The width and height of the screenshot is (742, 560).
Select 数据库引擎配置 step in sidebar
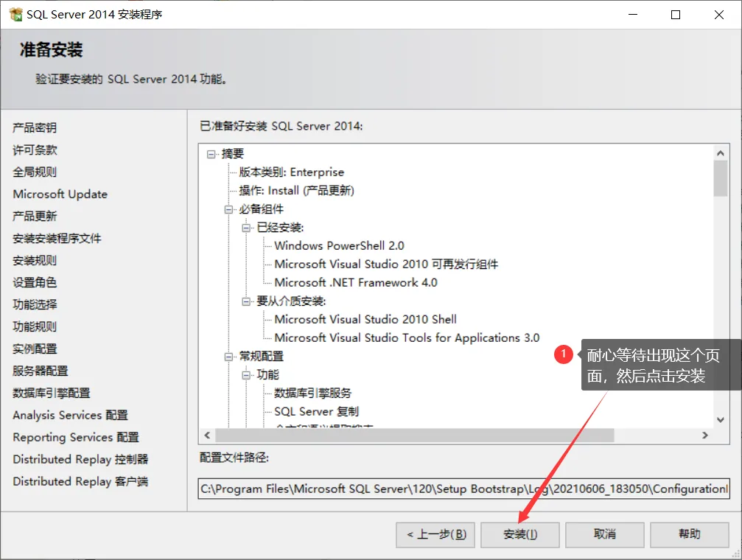coord(51,393)
